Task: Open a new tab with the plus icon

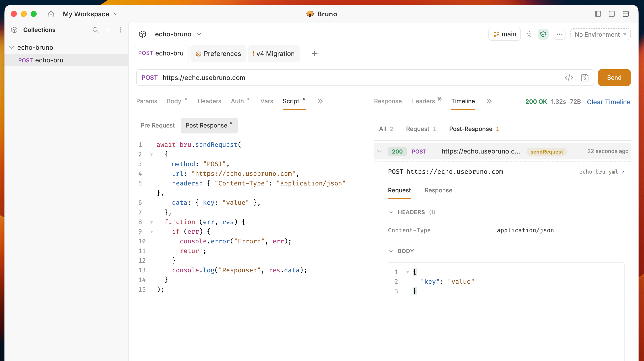Action: click(x=315, y=53)
